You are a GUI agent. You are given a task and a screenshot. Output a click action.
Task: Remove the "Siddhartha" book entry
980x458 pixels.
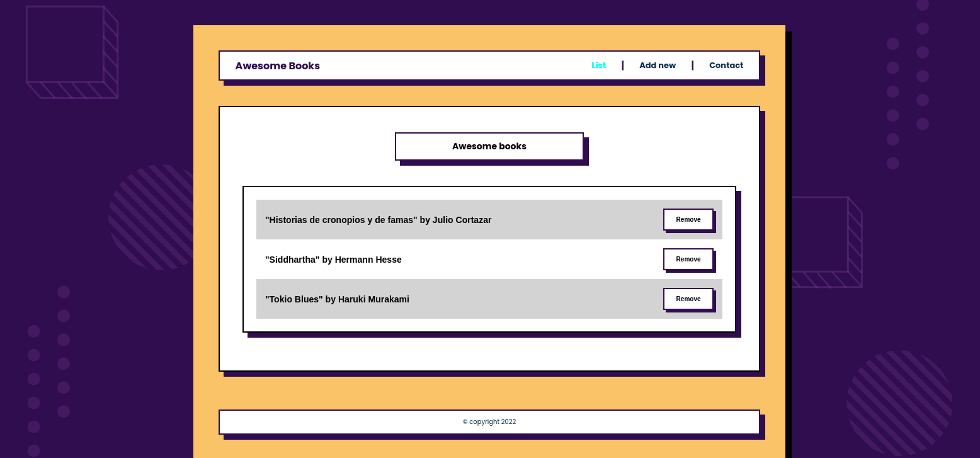click(x=688, y=259)
